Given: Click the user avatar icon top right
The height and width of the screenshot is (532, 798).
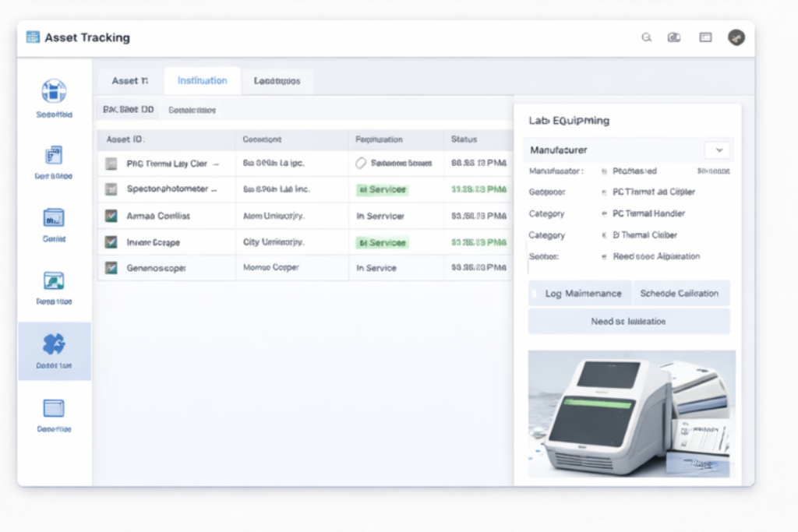Looking at the screenshot, I should (736, 37).
